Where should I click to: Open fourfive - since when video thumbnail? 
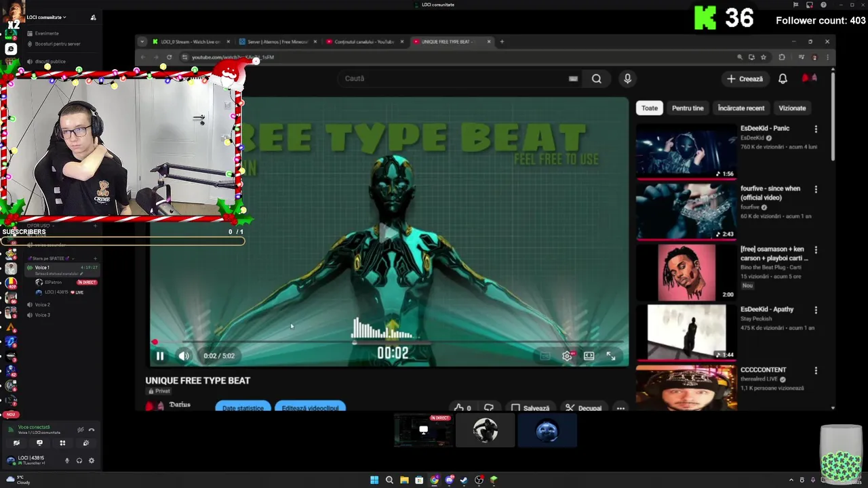(686, 212)
